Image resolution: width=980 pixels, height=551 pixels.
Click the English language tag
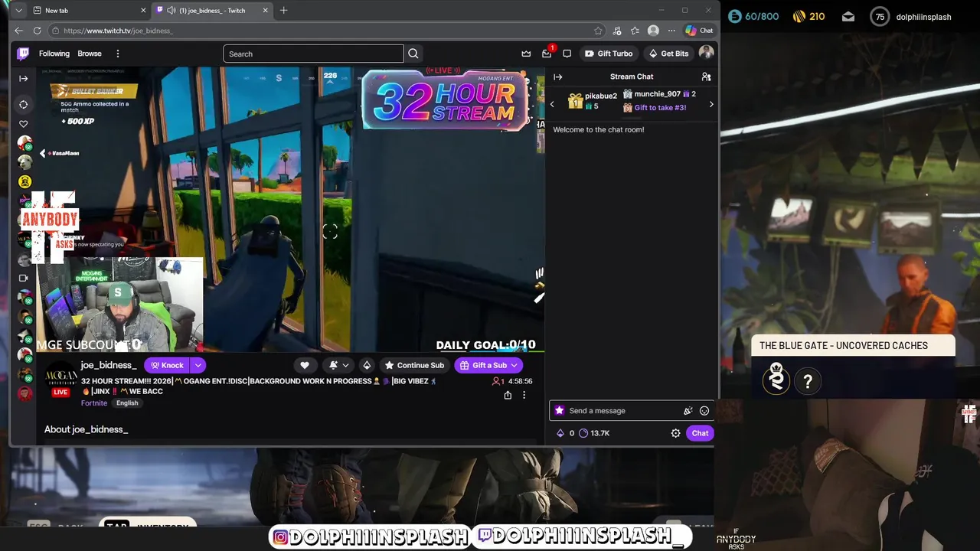tap(127, 403)
